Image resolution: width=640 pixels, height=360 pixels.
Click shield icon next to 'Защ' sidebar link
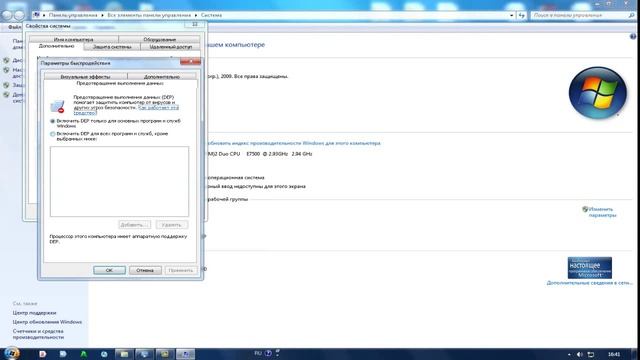point(6,85)
